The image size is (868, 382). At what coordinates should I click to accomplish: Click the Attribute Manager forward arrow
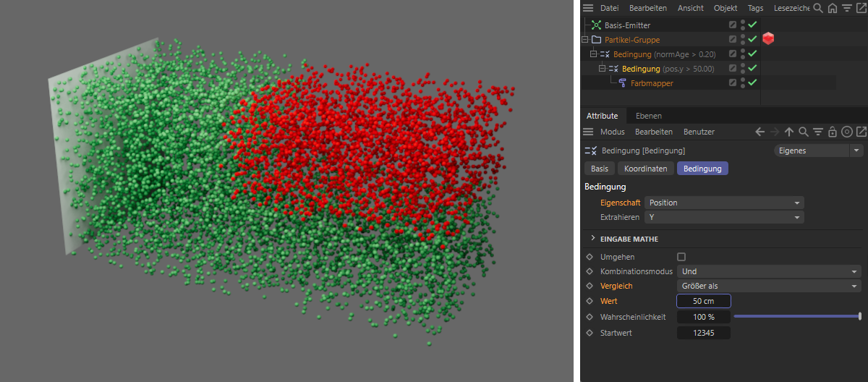point(775,132)
